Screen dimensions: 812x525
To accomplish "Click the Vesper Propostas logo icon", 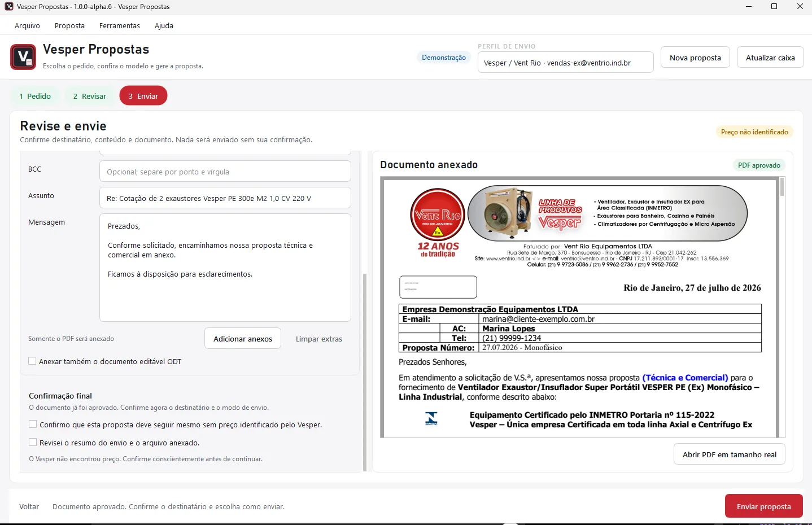I will [23, 57].
